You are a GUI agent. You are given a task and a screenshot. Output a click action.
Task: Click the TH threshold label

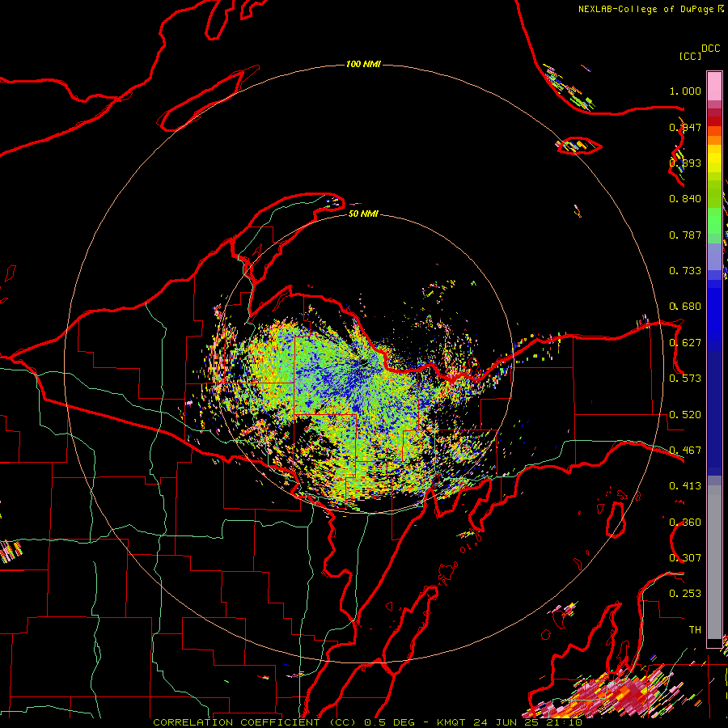695,630
